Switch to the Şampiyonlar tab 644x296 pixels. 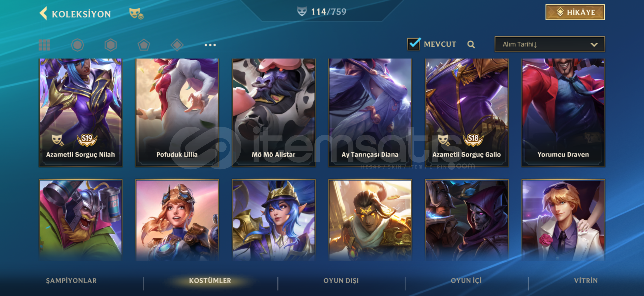tap(71, 281)
